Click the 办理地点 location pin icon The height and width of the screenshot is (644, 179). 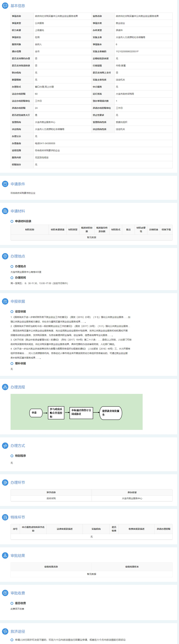pyautogui.click(x=5, y=256)
